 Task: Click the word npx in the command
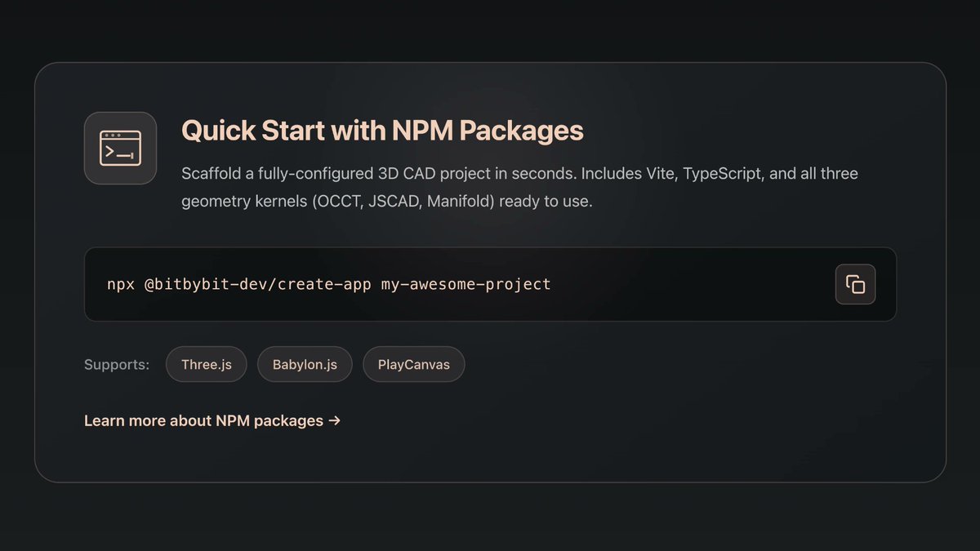click(x=121, y=284)
